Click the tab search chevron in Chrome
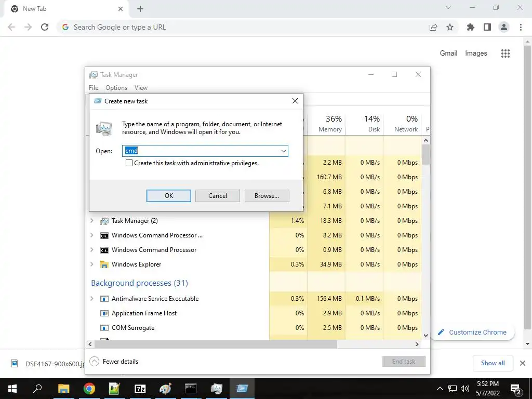 tap(448, 7)
